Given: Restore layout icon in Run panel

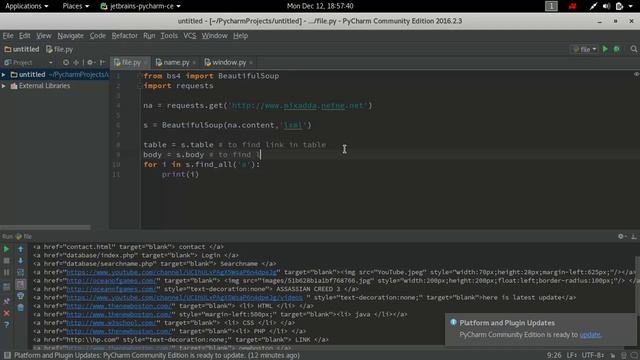Looking at the screenshot, I should pyautogui.click(x=7, y=287).
